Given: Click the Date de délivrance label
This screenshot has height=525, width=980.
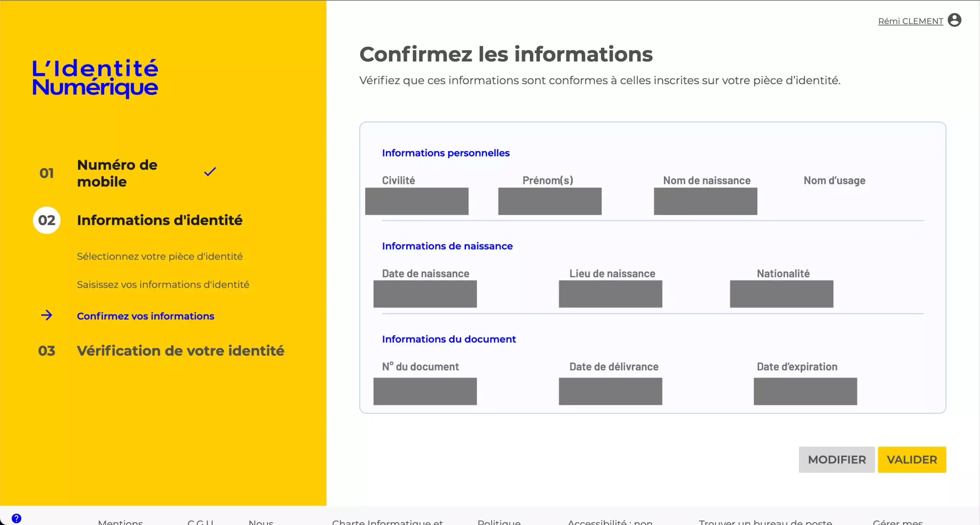Looking at the screenshot, I should point(614,366).
